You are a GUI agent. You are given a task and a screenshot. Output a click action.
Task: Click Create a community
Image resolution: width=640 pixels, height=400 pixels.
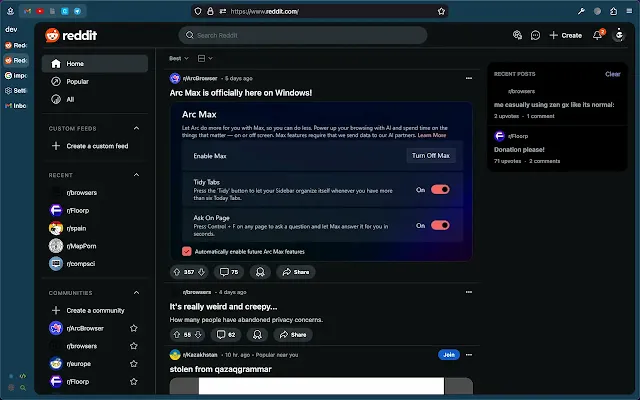point(95,311)
